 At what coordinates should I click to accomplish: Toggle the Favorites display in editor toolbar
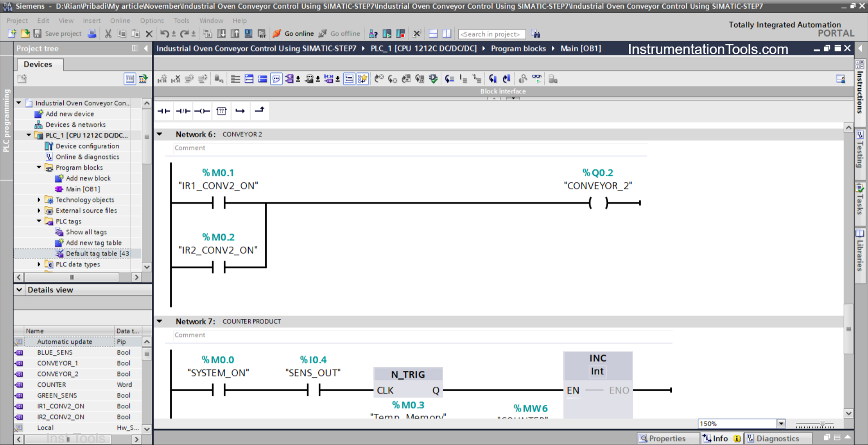pyautogui.click(x=363, y=79)
